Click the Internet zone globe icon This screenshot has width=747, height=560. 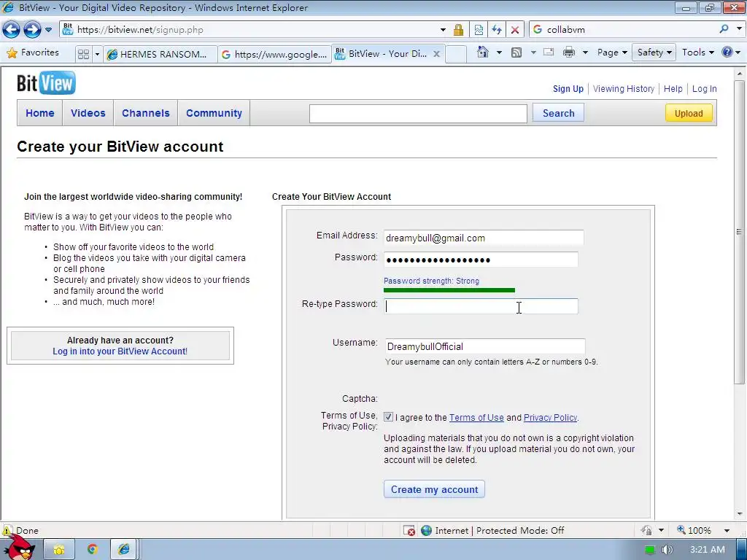426,531
